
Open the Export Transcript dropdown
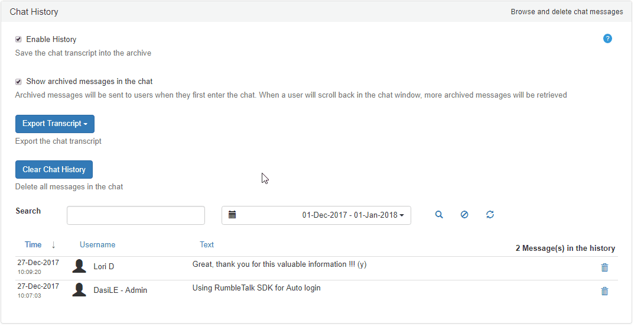[x=55, y=124]
